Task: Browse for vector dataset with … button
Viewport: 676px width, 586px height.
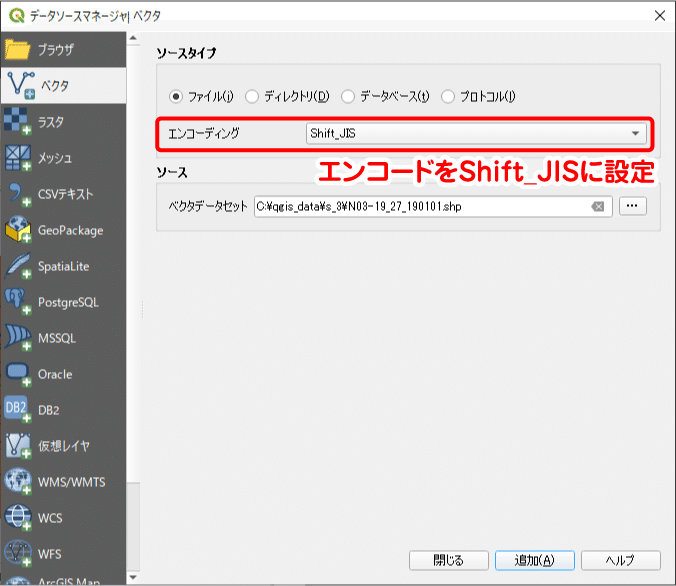Action: click(x=632, y=206)
